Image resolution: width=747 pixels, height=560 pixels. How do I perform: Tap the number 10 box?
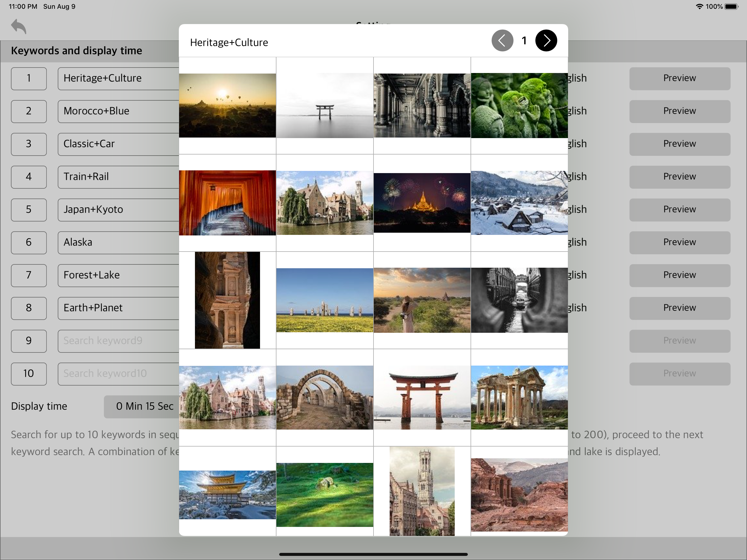coord(29,374)
